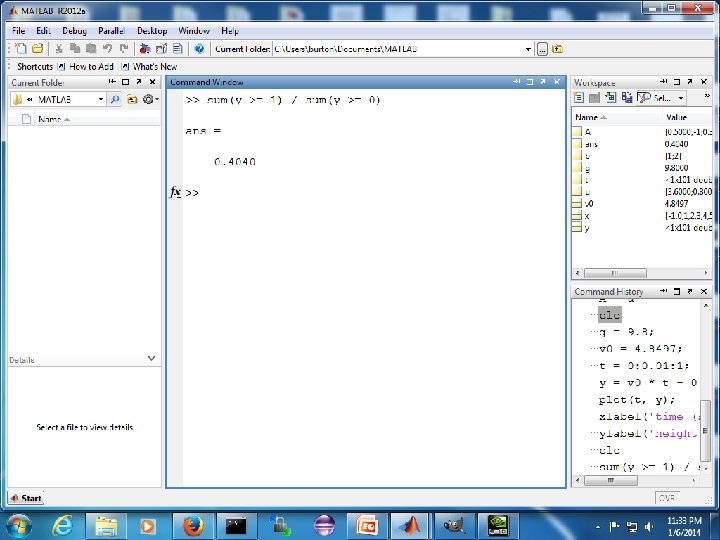This screenshot has height=540, width=720.
Task: Open the GUIDE toolbar icon
Action: (162, 49)
